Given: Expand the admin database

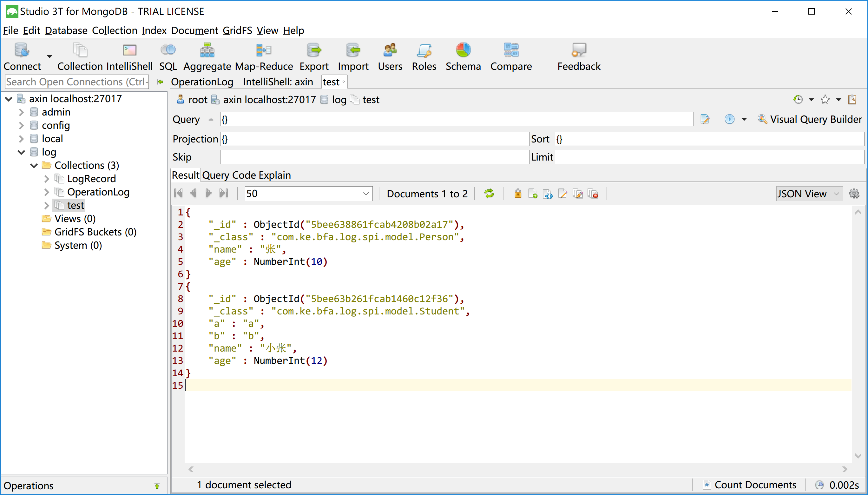Looking at the screenshot, I should (21, 112).
